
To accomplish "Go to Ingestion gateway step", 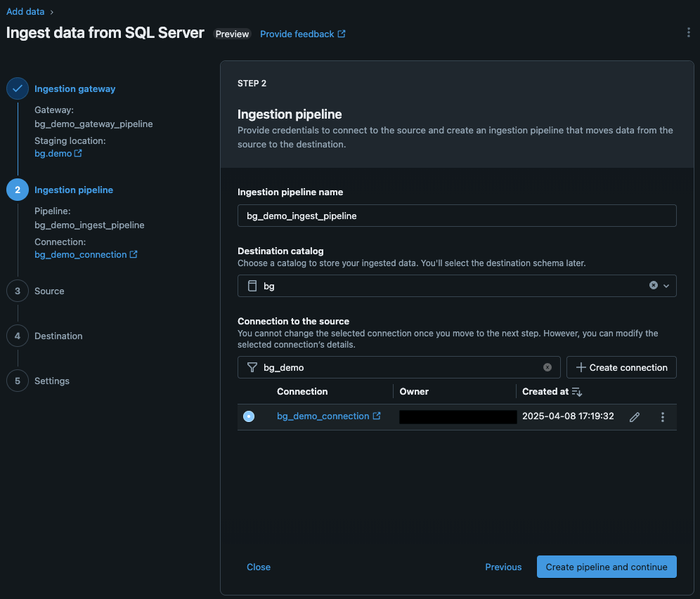I will pos(75,88).
